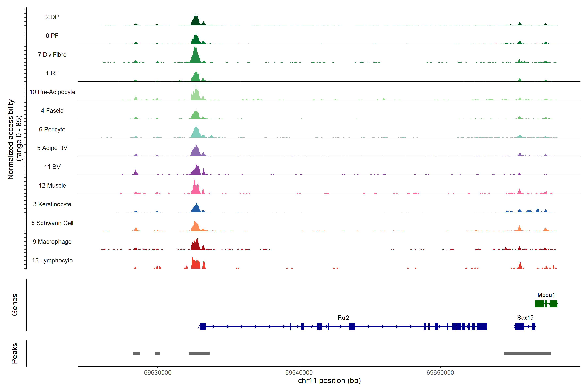Click the 12 Muscle pink main peak
Viewport: 588px width, 392px height.
[196, 189]
